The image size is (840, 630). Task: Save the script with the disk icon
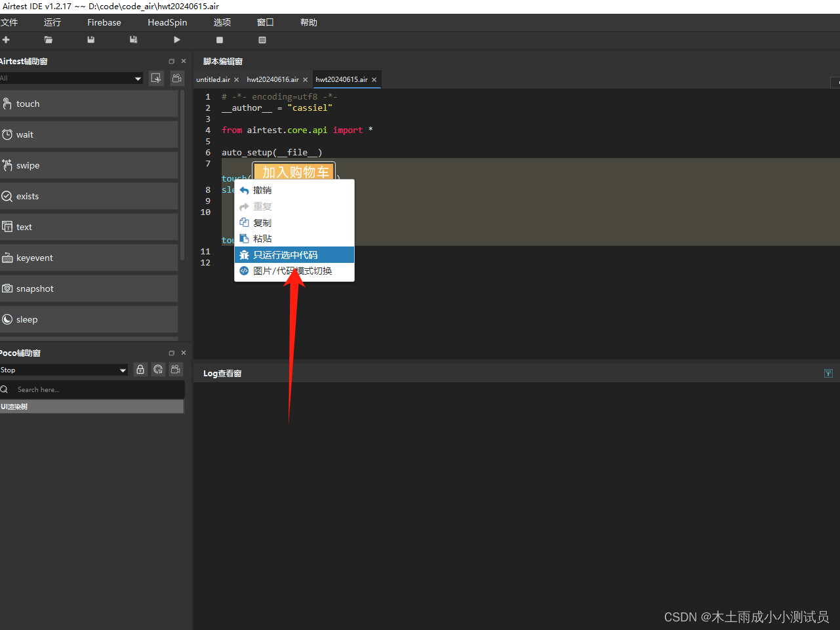click(91, 40)
